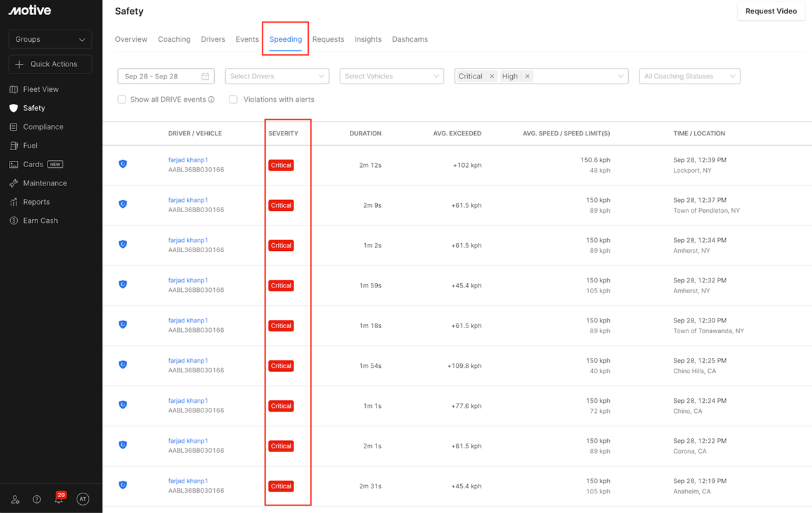Click the info icon next to DRIVE events

(212, 99)
